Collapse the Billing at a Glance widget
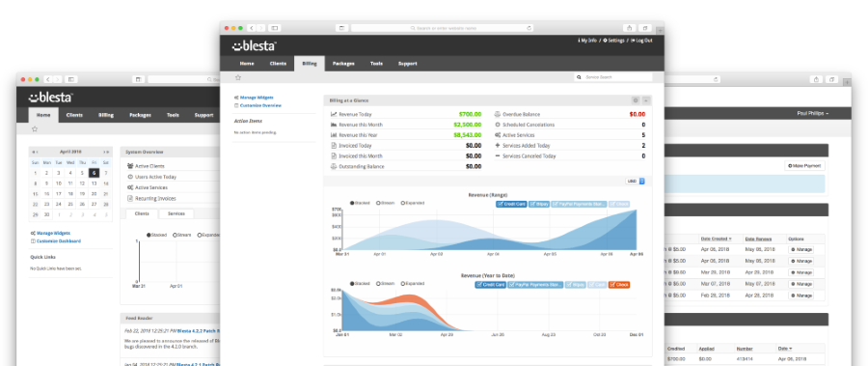This screenshot has width=868, height=366. [646, 100]
